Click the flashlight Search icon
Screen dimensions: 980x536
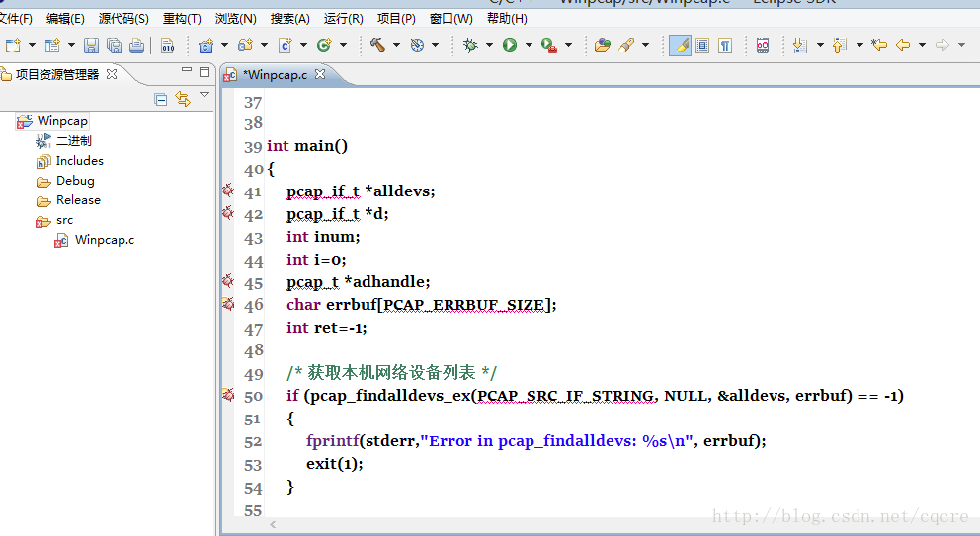[626, 45]
